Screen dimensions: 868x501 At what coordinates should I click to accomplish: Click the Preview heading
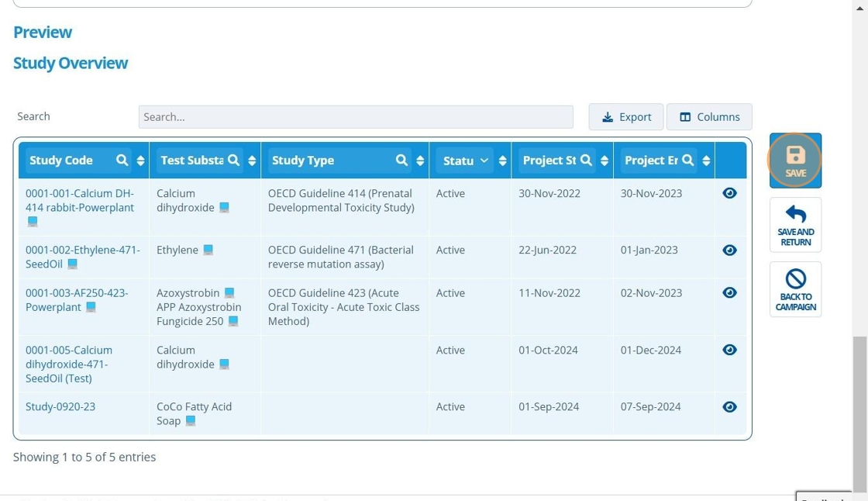point(43,32)
